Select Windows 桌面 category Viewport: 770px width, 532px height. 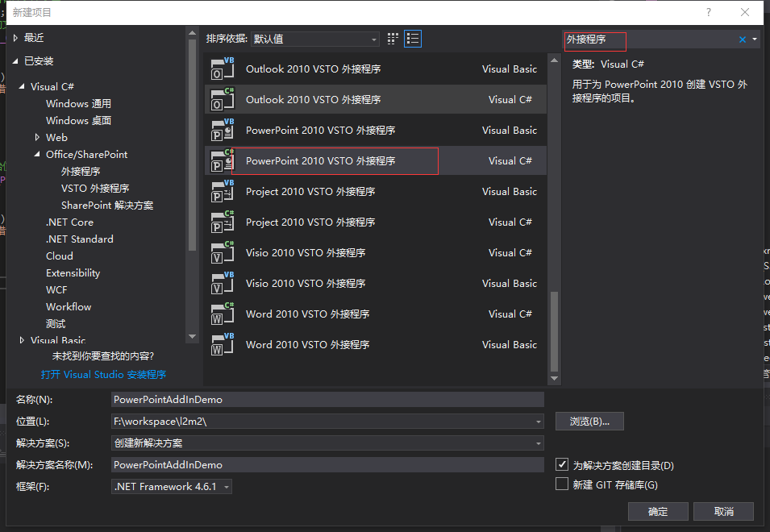[x=78, y=120]
